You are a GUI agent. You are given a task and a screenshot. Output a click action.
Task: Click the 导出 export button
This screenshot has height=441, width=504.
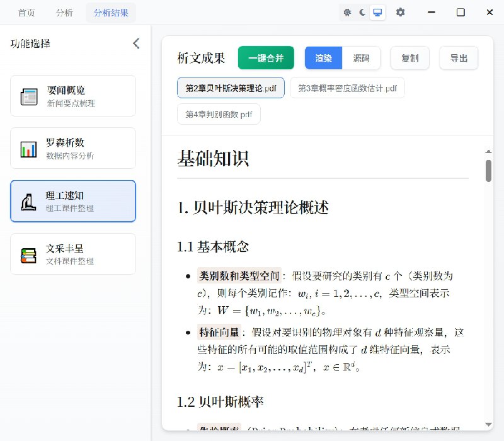click(459, 57)
